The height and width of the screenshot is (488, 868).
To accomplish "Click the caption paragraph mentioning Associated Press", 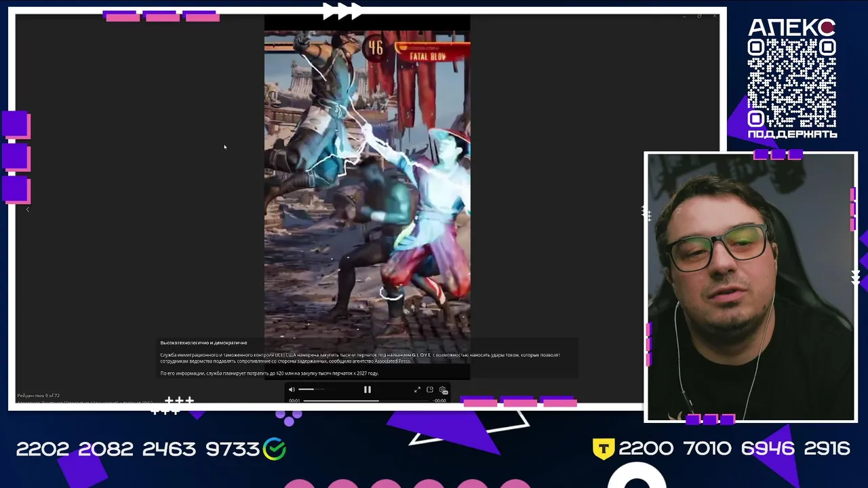I will [x=360, y=358].
